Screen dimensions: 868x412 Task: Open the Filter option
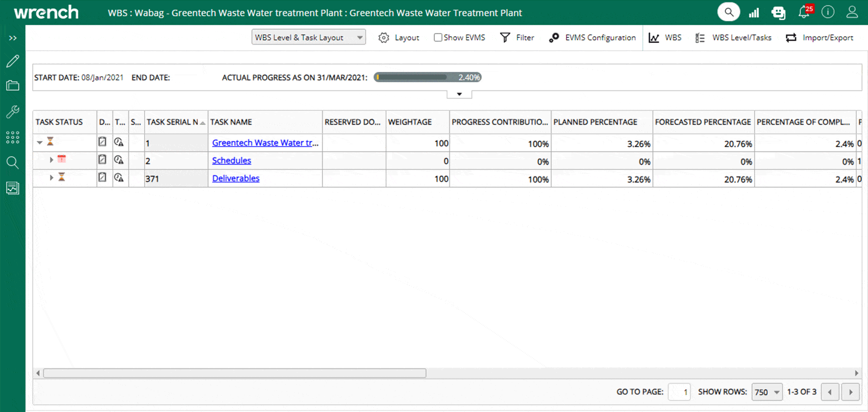click(517, 37)
